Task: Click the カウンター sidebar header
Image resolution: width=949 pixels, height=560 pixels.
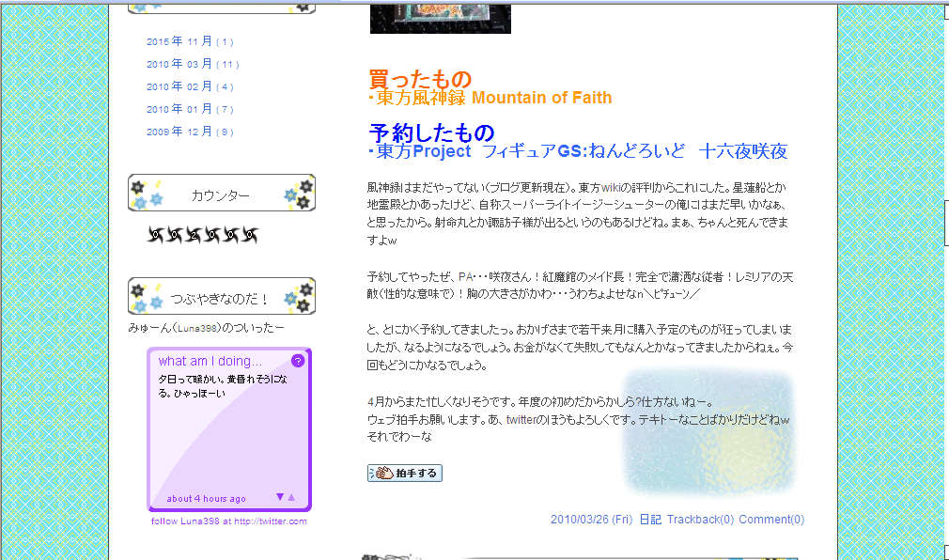Action: pos(222,194)
